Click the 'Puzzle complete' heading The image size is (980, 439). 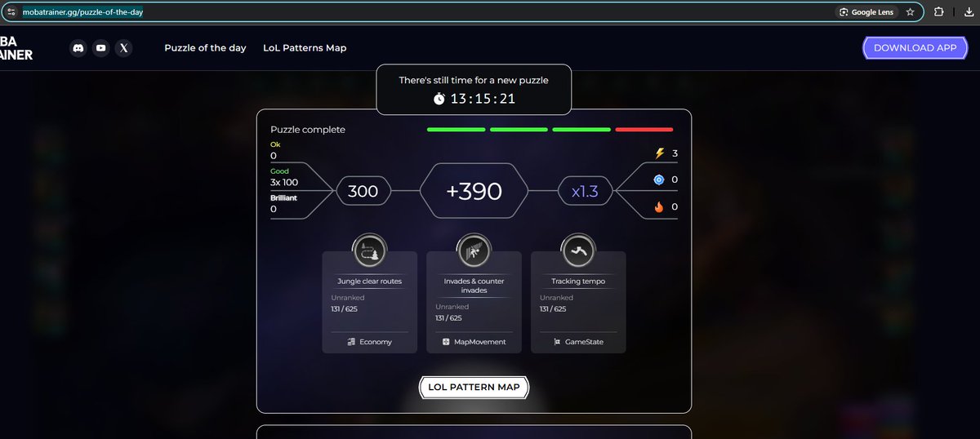coord(308,130)
